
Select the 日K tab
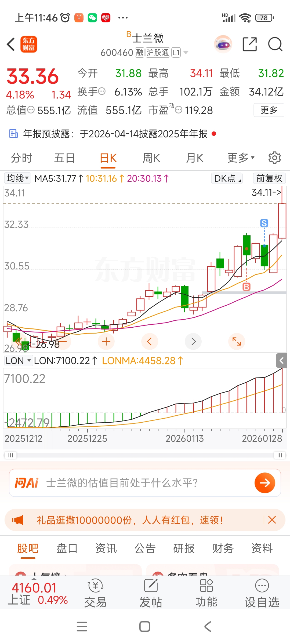click(108, 158)
